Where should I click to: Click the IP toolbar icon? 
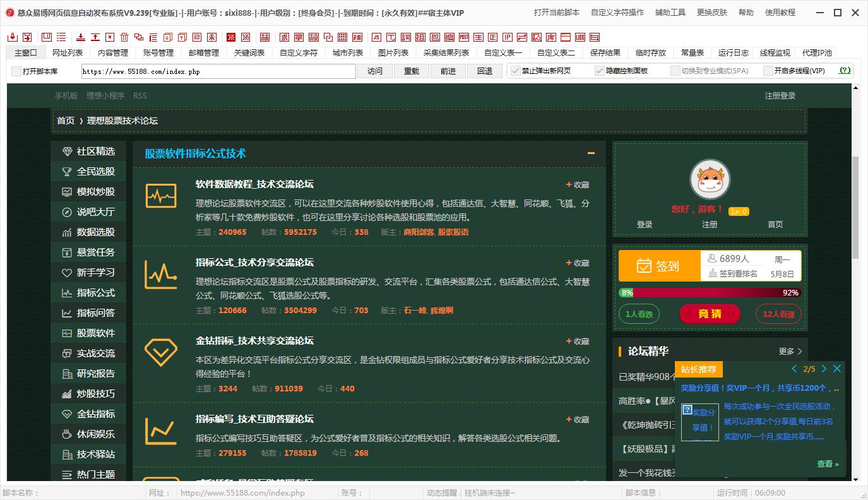[x=508, y=37]
